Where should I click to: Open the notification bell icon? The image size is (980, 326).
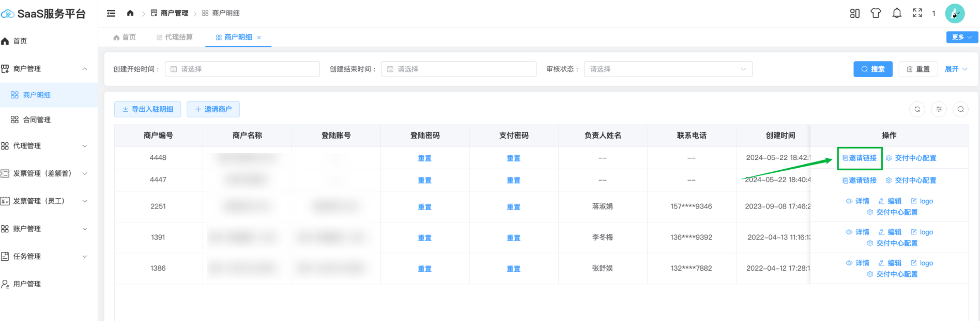point(897,13)
